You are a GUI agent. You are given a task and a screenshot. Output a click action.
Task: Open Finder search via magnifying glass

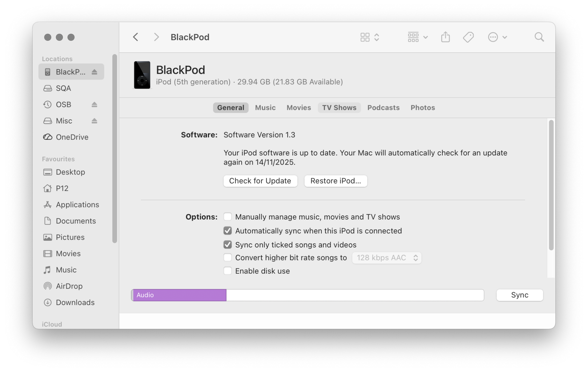(x=539, y=37)
